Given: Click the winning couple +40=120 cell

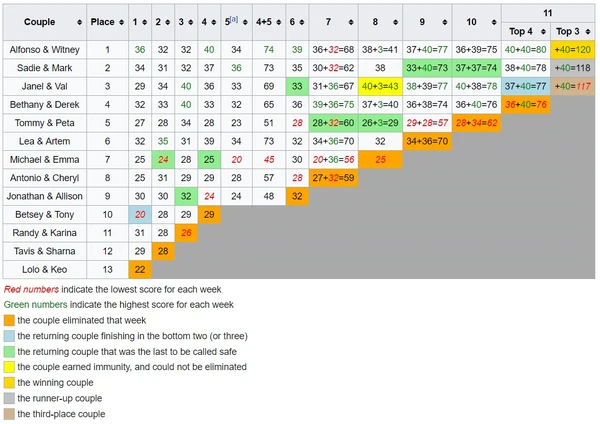Looking at the screenshot, I should coord(572,49).
